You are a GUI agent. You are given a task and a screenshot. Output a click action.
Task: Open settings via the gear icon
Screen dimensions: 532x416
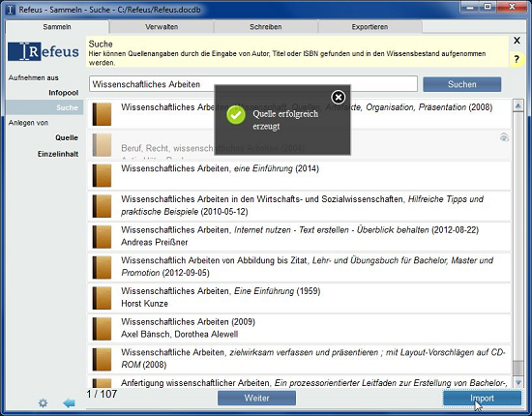(44, 402)
